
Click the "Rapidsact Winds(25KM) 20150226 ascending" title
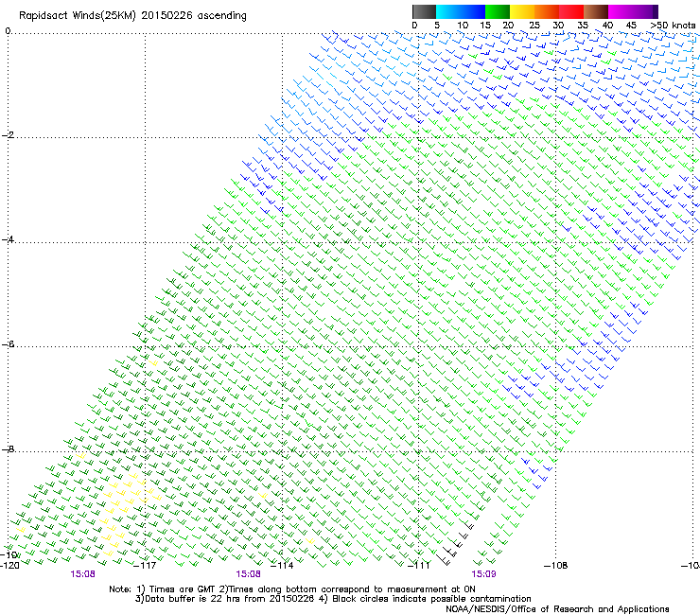click(x=132, y=16)
